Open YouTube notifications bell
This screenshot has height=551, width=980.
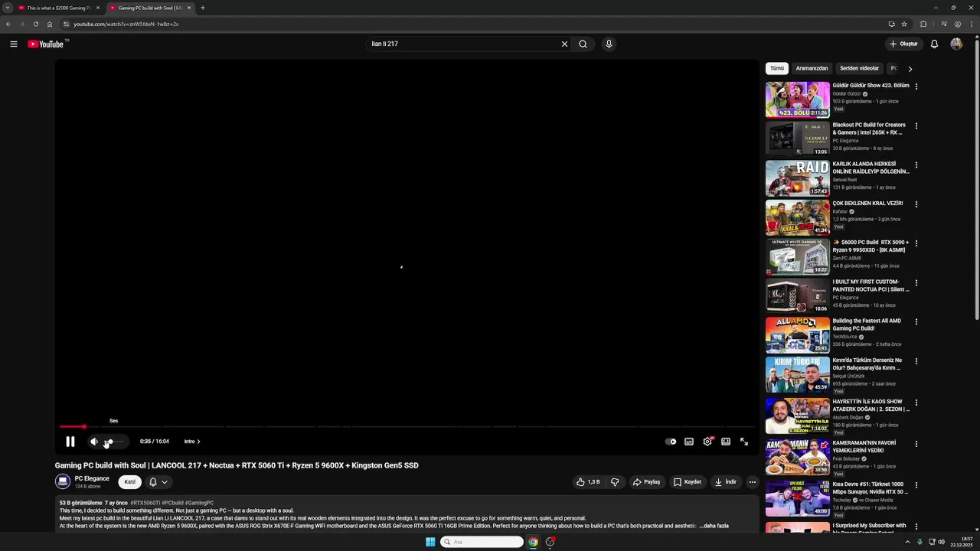934,44
